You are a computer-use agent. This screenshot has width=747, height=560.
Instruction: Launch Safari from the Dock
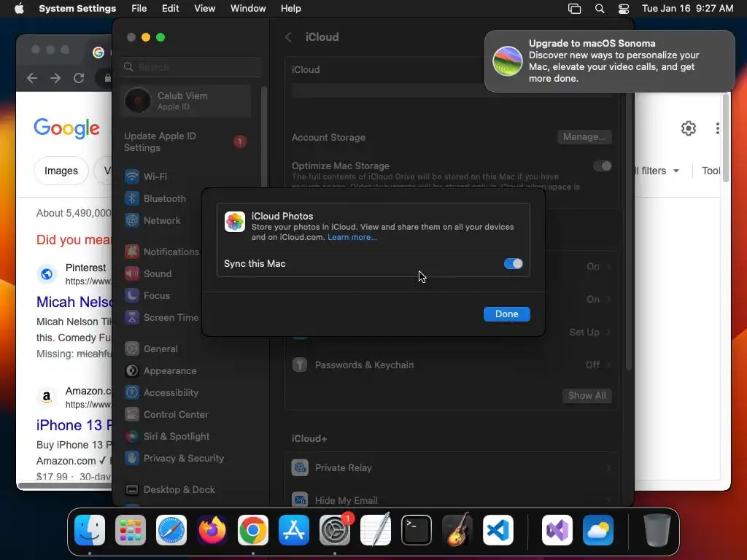pos(171,530)
